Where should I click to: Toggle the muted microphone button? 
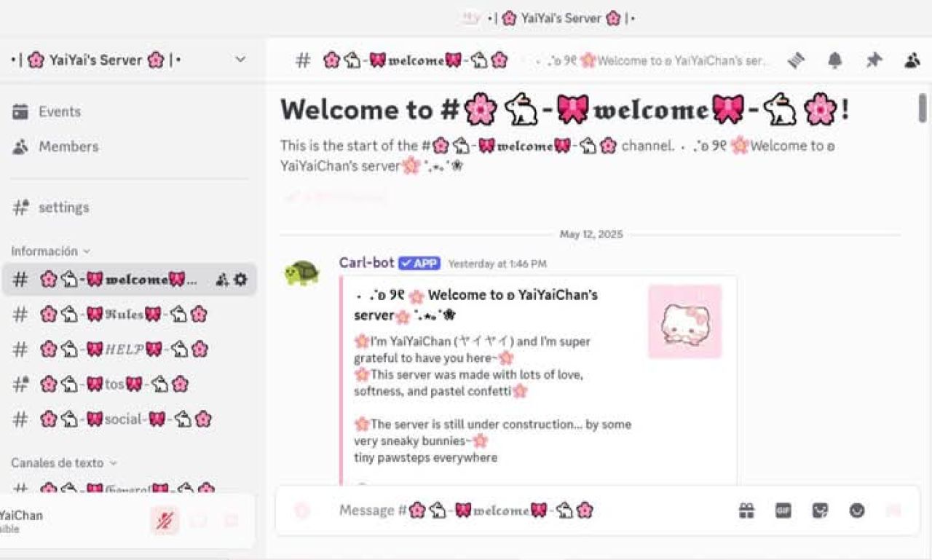165,520
